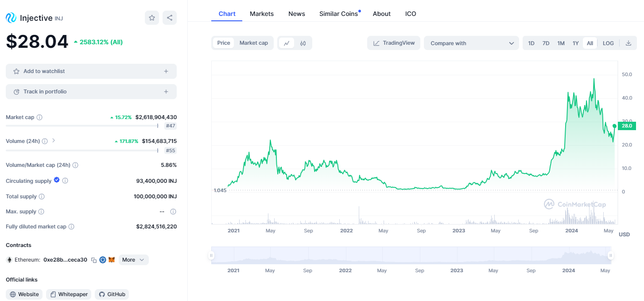The image size is (644, 301).
Task: Click the share icon button
Action: pyautogui.click(x=170, y=18)
